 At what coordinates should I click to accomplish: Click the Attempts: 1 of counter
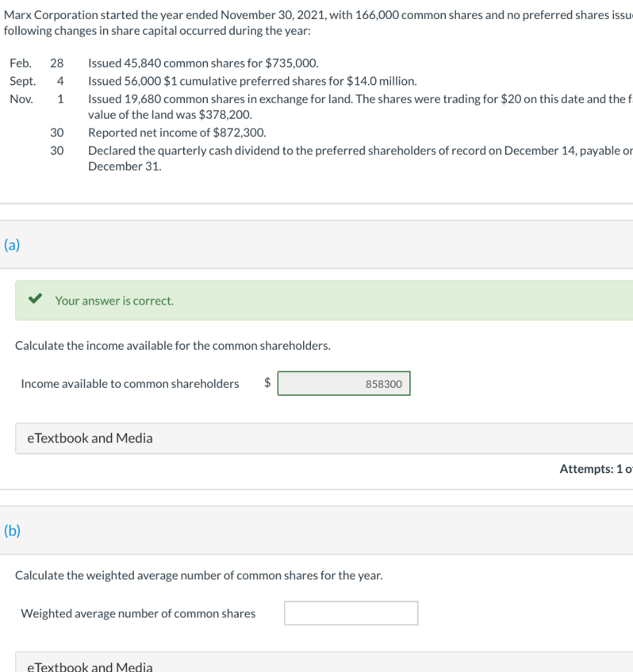595,469
